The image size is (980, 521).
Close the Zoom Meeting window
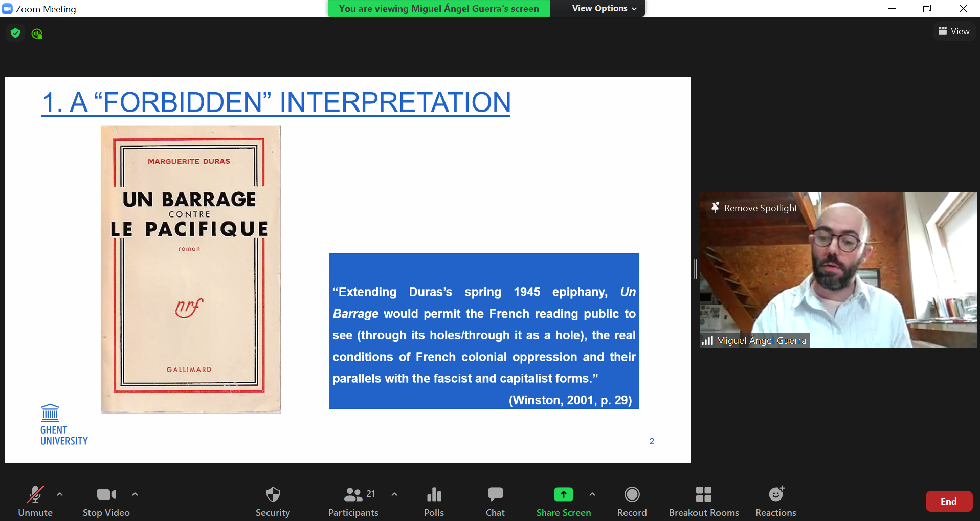pos(963,9)
